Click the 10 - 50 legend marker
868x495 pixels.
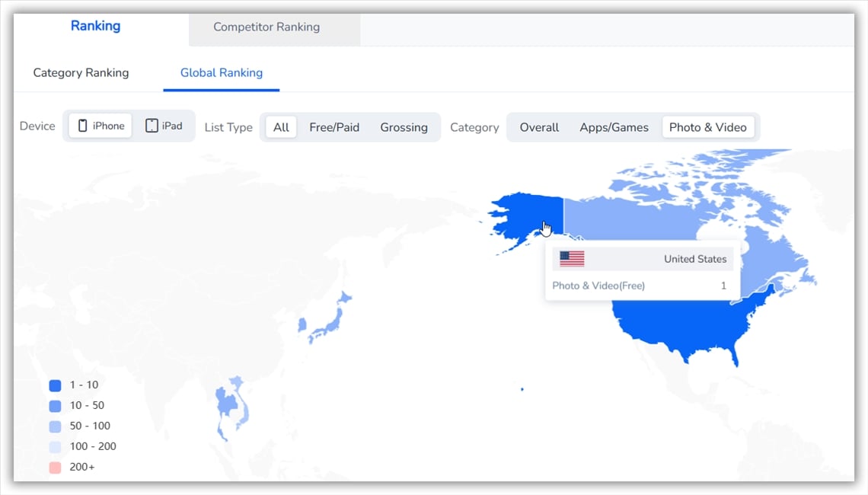coord(54,405)
